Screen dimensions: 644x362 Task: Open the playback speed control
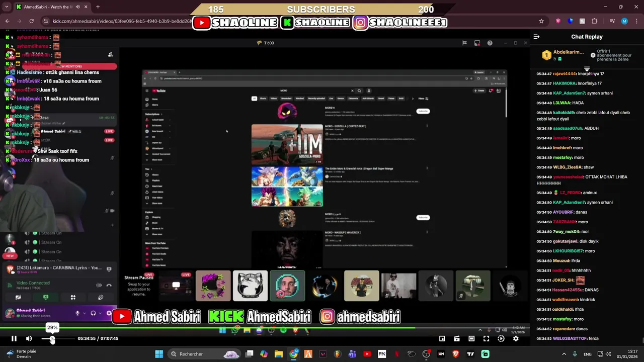501,339
